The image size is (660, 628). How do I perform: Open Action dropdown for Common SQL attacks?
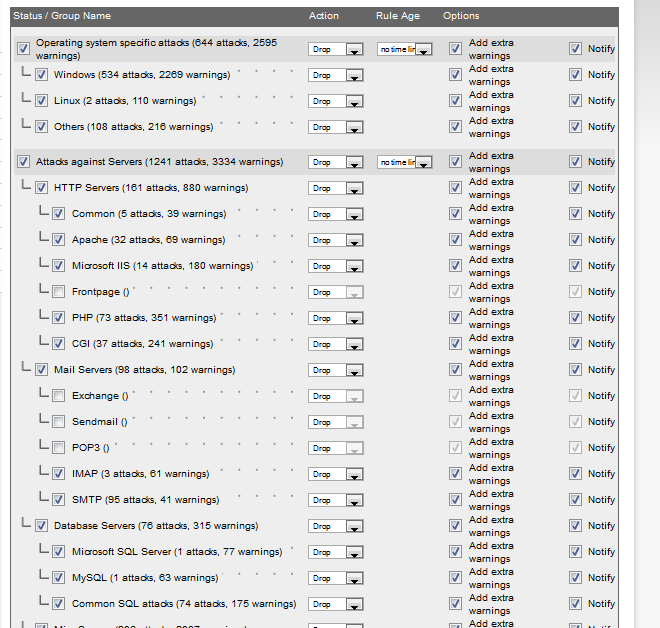click(335, 604)
